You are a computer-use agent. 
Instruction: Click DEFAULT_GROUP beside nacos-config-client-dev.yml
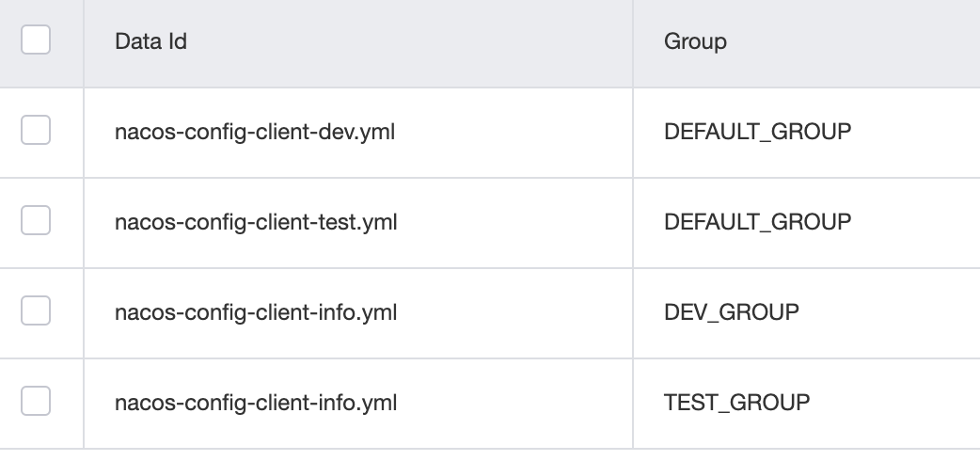click(757, 132)
